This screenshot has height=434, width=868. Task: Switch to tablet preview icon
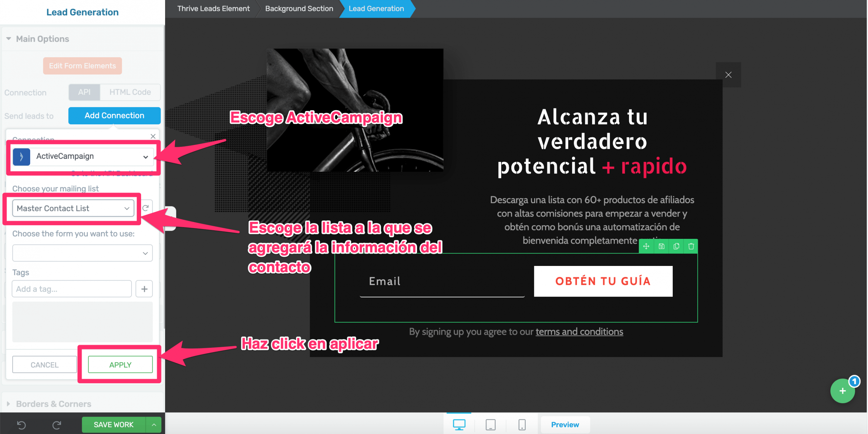490,424
